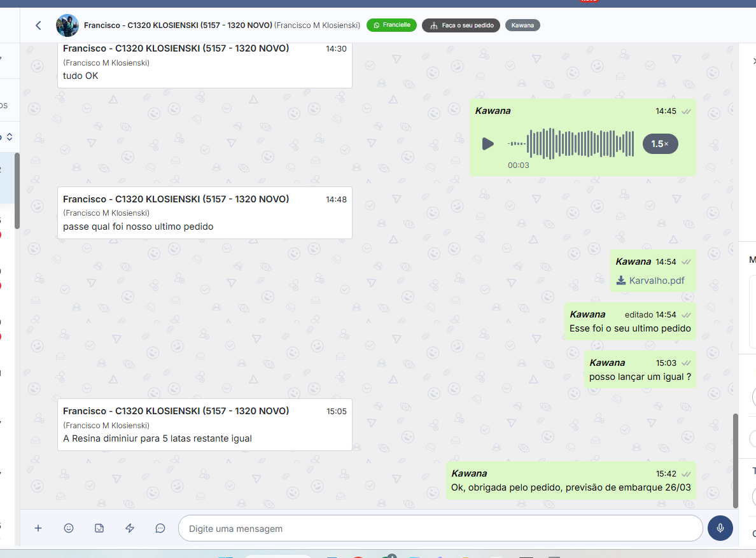Click the plus icon to attach

pyautogui.click(x=38, y=528)
